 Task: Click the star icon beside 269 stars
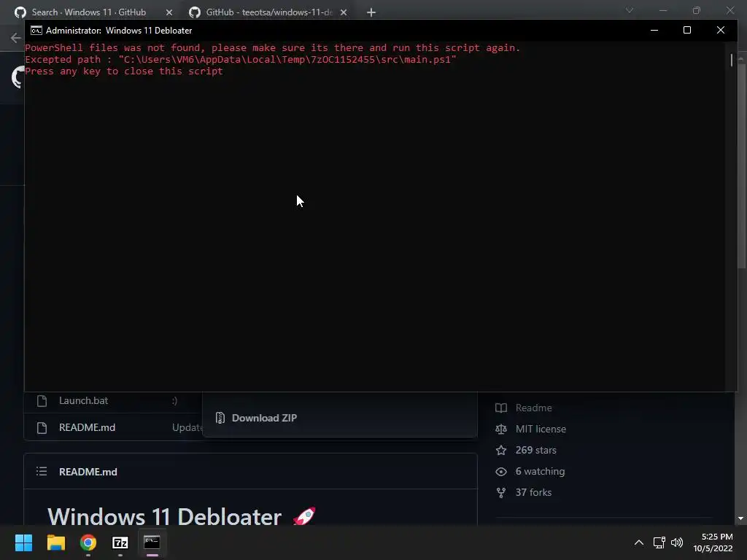[x=500, y=450]
